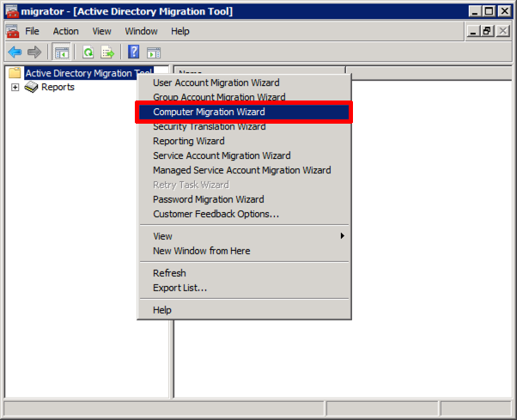The height and width of the screenshot is (420, 517).
Task: Click the green Refresh toolbar icon
Action: [x=88, y=52]
